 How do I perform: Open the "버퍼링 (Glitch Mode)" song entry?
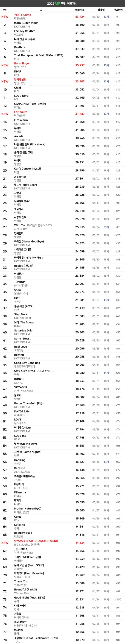click(x=27, y=23)
